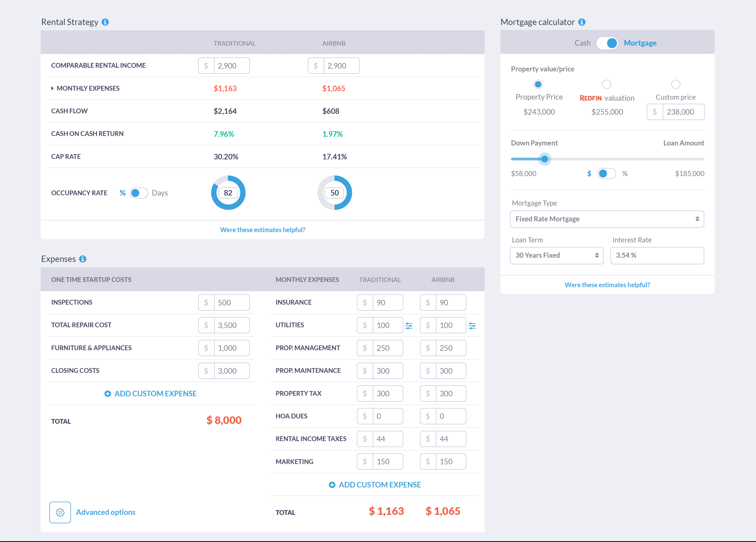Open the Mortgage Type dropdown
Screen dimensions: 756x542
[x=607, y=219]
